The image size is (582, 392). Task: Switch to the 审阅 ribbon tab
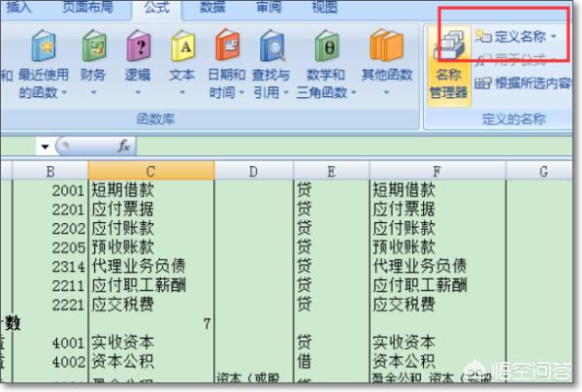(x=269, y=7)
